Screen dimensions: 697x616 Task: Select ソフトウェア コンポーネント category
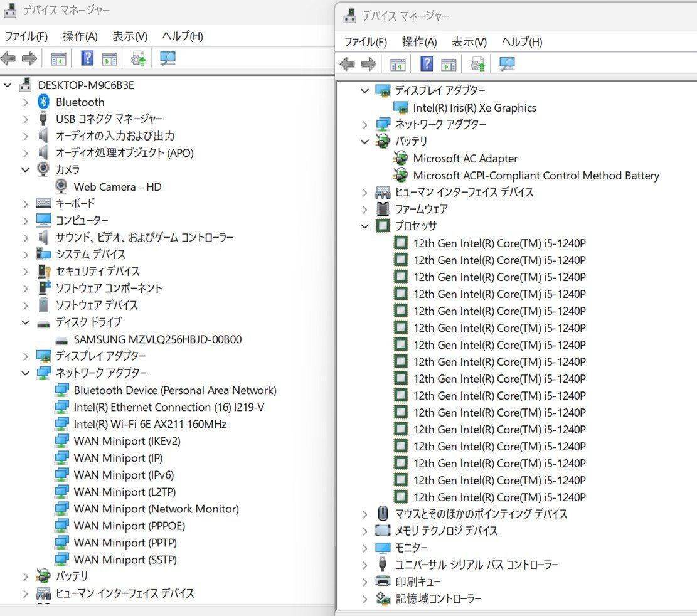click(109, 288)
